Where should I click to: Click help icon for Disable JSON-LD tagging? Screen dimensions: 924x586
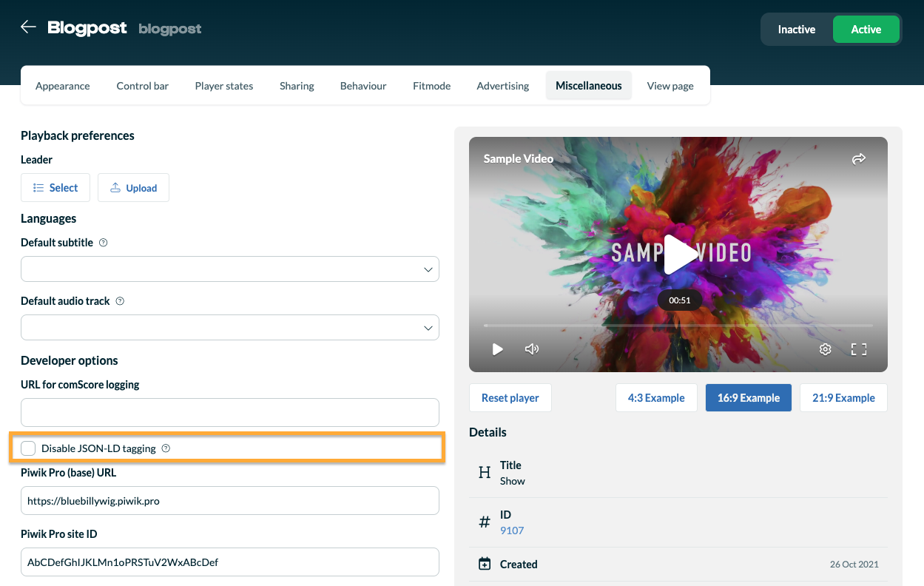(x=166, y=448)
